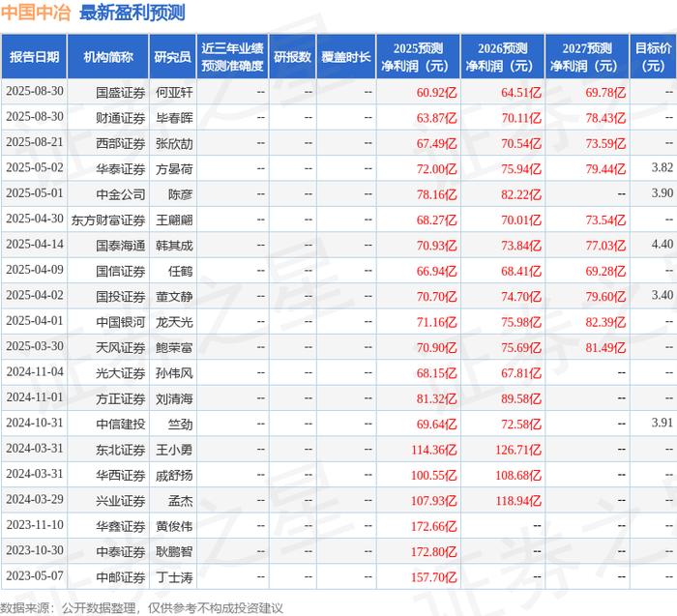677x616 pixels.
Task: Click the 2026预测净利润 column header
Action: pyautogui.click(x=503, y=56)
